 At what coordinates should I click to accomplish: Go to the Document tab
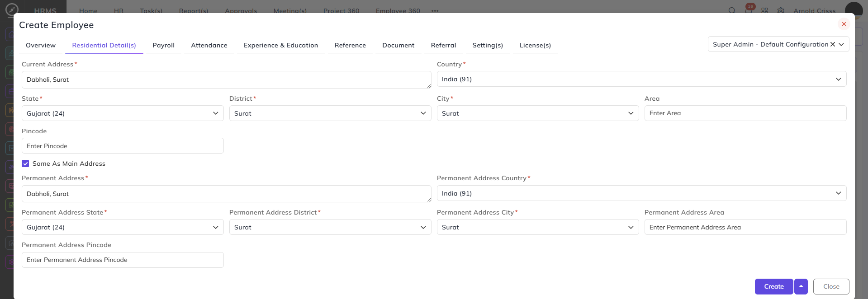[398, 45]
